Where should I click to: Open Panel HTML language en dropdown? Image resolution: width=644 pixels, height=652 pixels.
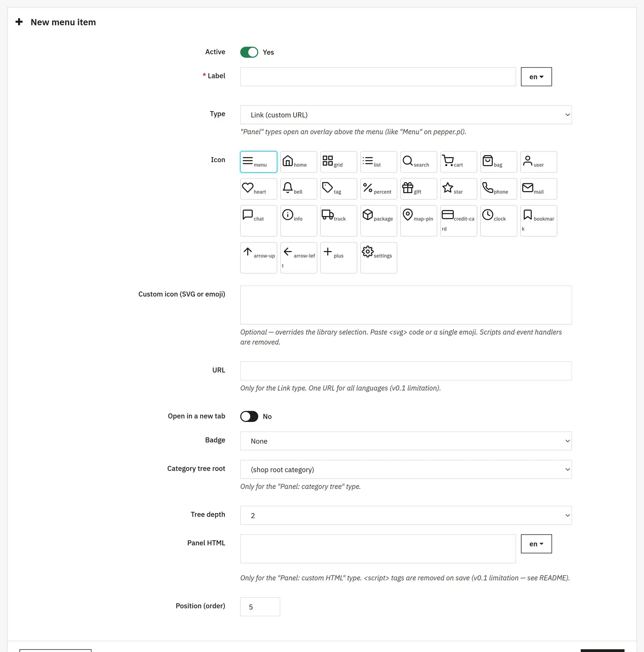(536, 544)
